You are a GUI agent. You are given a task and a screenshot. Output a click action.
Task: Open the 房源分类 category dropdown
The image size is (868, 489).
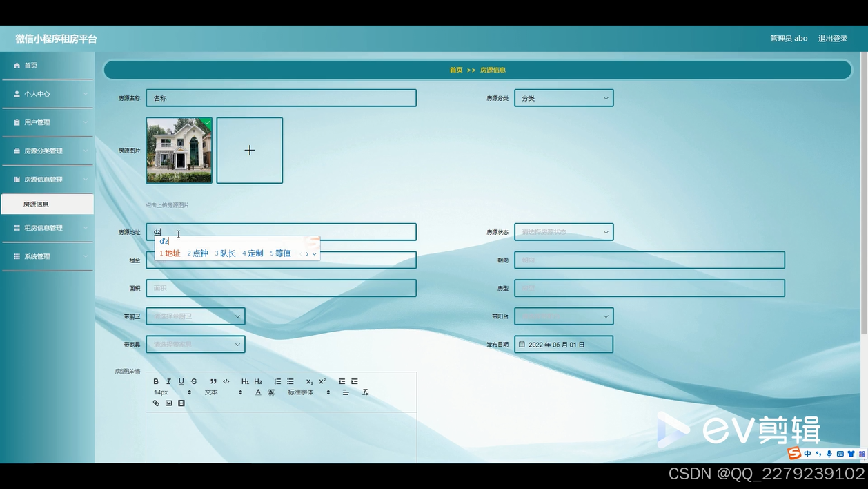[x=564, y=98]
